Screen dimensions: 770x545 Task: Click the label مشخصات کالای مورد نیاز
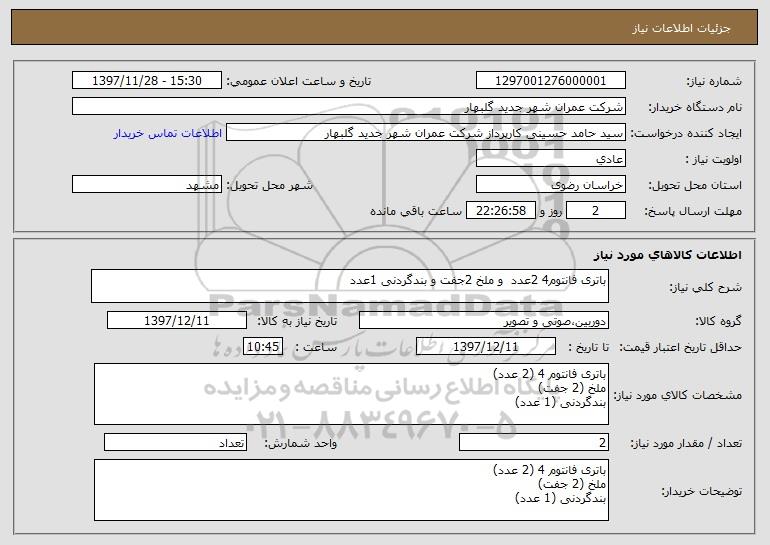[x=678, y=395]
